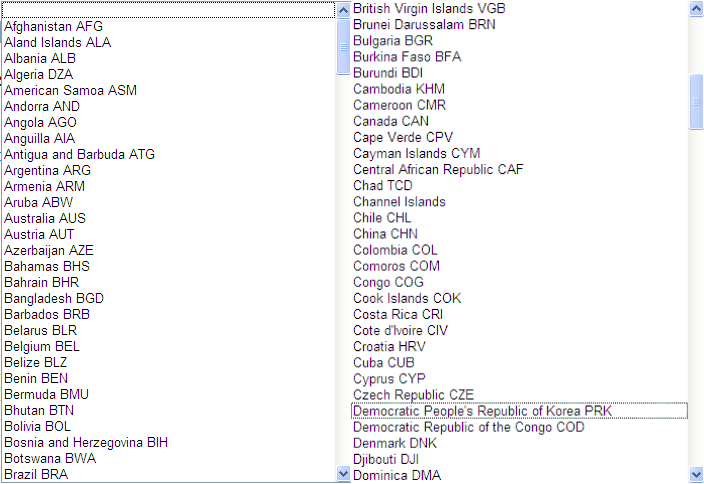Pick Bahamas BHS
The height and width of the screenshot is (484, 704).
coord(47,267)
